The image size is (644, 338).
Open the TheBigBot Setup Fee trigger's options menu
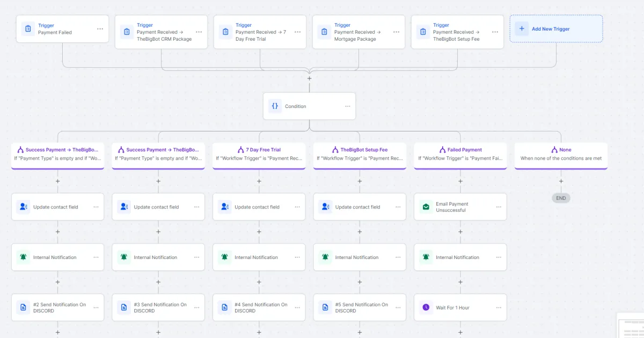[x=495, y=32]
